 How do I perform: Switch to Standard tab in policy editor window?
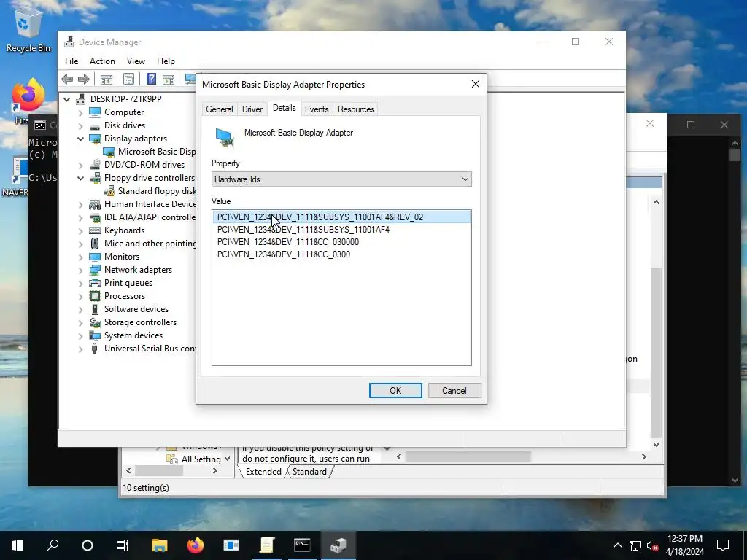[x=309, y=472]
